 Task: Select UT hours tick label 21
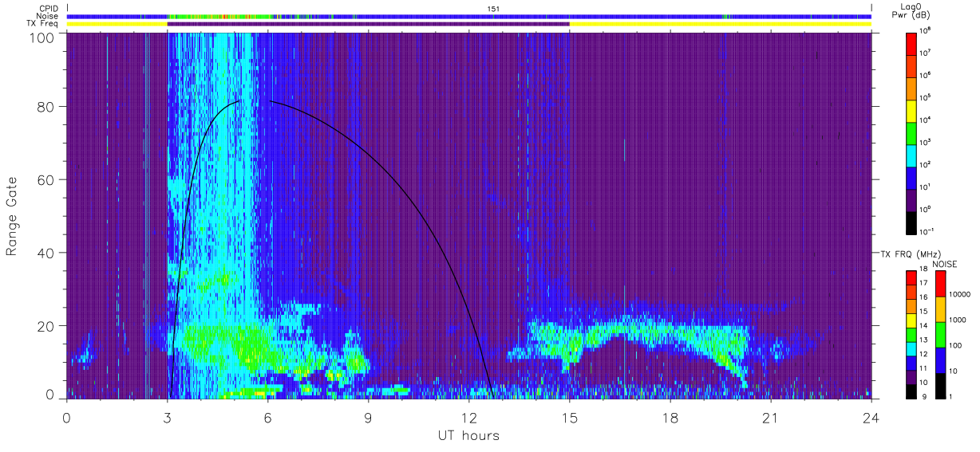pyautogui.click(x=771, y=418)
